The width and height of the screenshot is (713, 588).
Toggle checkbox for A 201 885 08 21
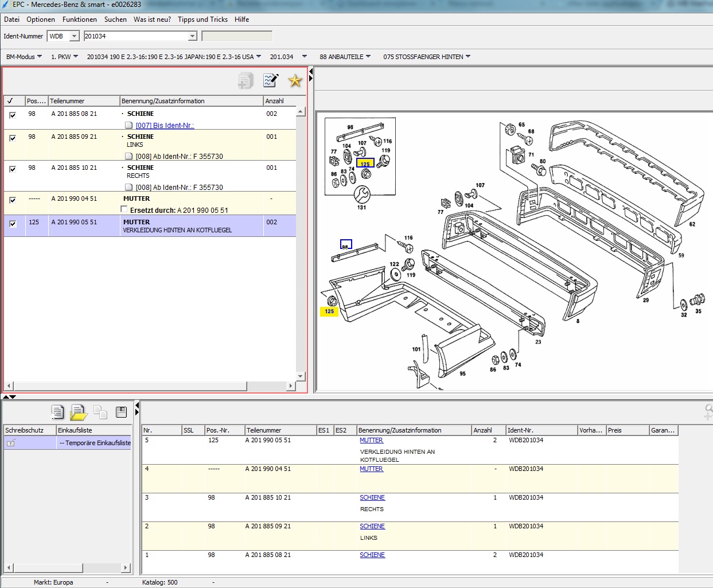13,115
